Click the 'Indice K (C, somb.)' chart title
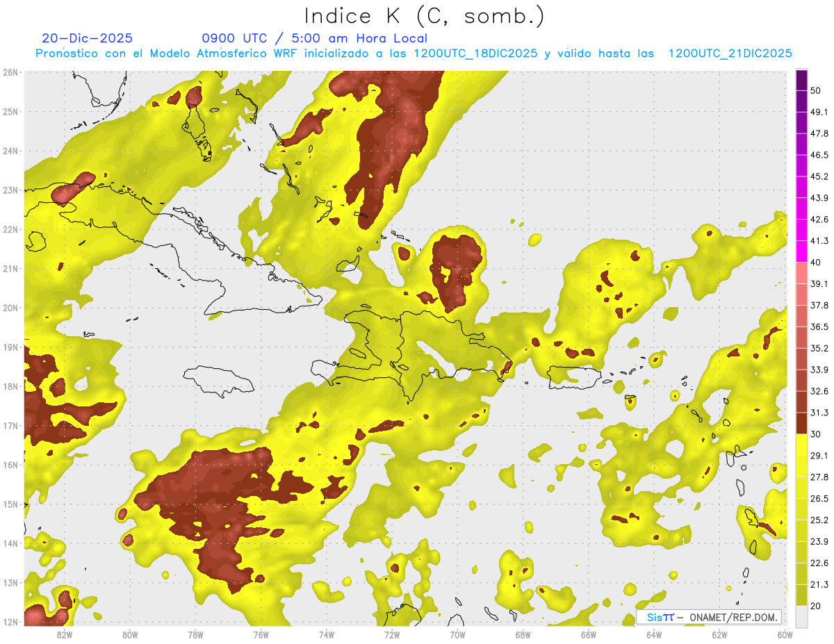 [424, 16]
